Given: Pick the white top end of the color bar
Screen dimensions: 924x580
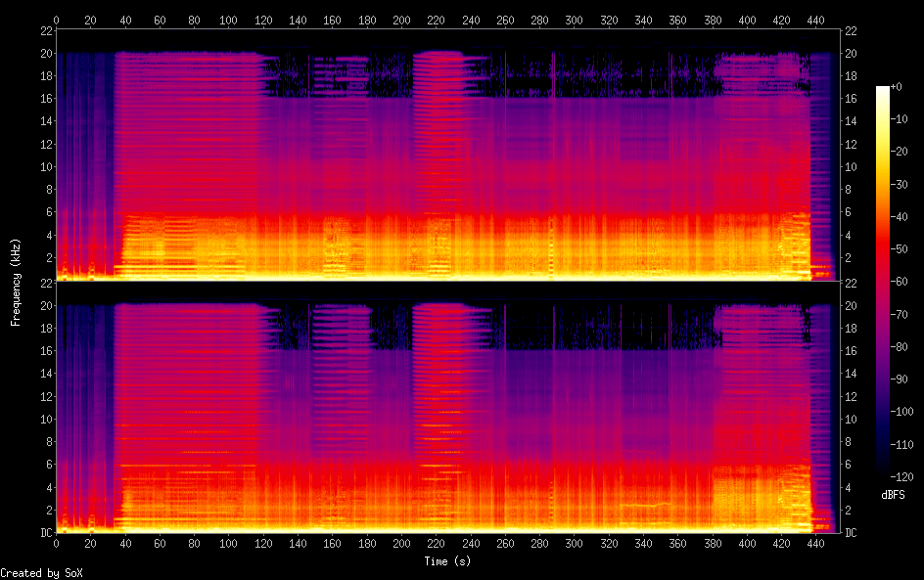Looking at the screenshot, I should (x=883, y=89).
